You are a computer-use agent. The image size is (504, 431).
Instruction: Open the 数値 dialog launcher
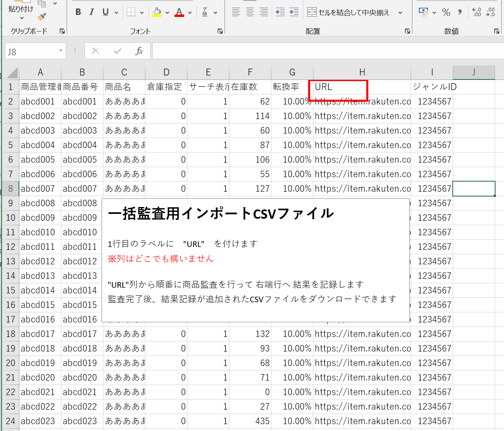point(497,31)
